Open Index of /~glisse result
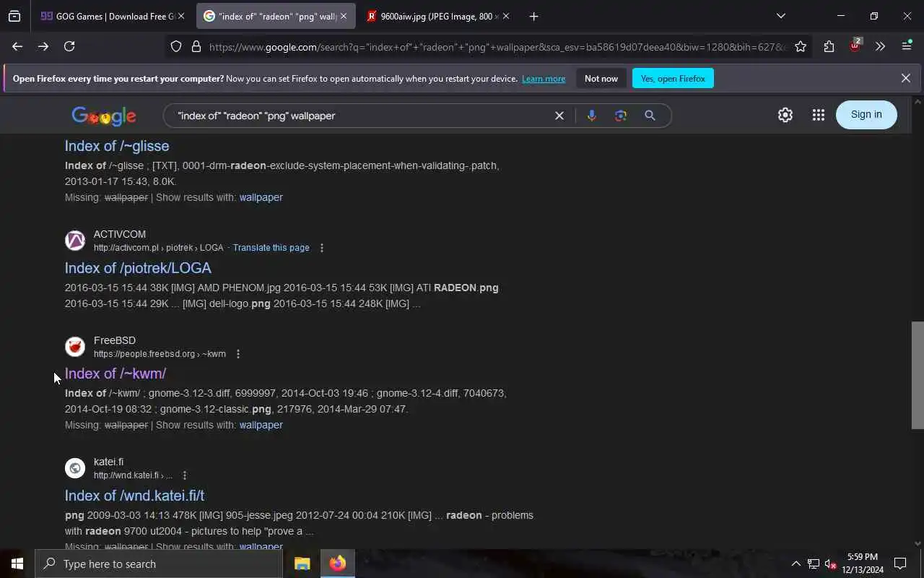924x578 pixels. [117, 146]
